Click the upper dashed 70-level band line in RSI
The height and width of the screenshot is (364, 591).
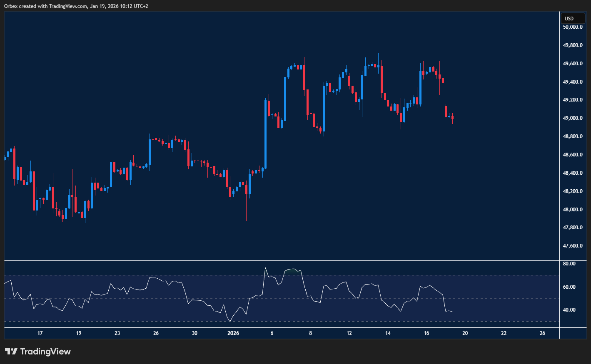(167, 275)
